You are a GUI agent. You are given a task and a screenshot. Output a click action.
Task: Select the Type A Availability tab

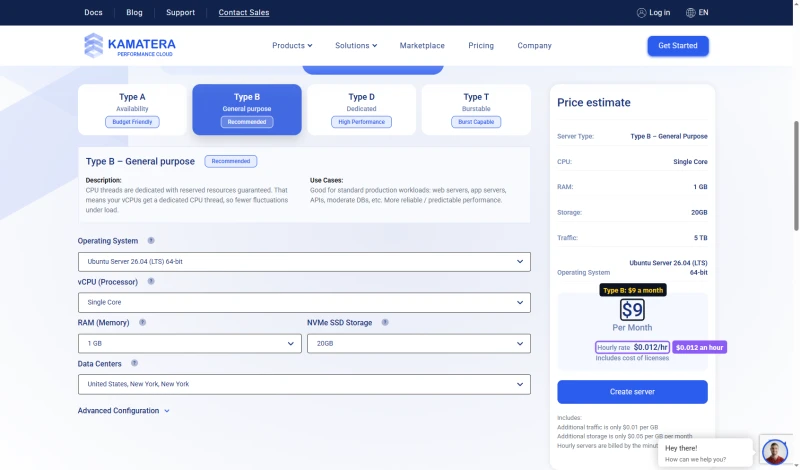(132, 110)
